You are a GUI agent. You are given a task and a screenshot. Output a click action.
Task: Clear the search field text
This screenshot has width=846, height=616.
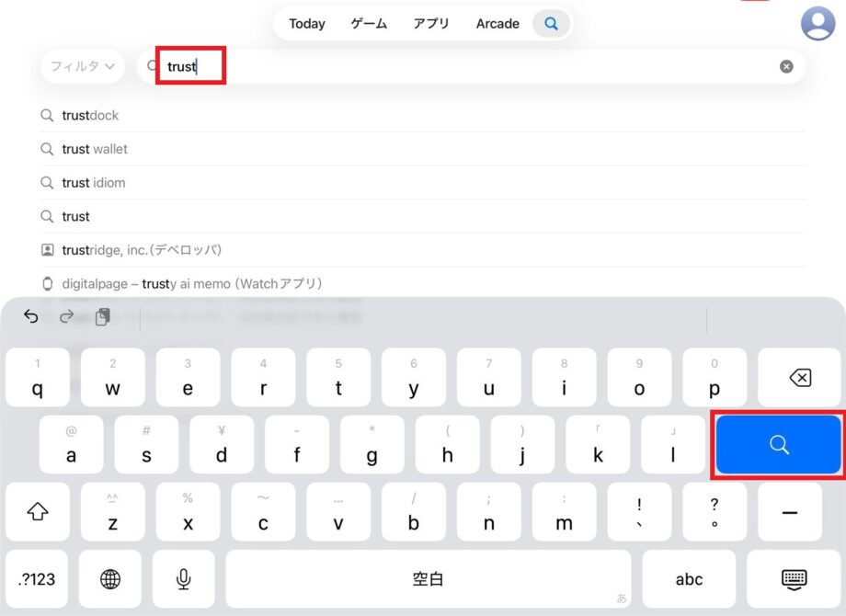[x=786, y=66]
